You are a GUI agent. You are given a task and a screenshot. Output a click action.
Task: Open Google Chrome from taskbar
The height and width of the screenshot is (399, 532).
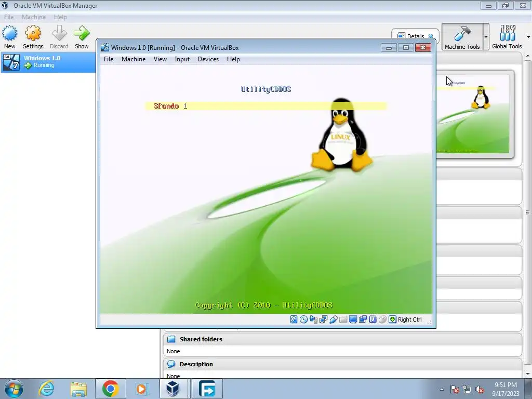(110, 389)
